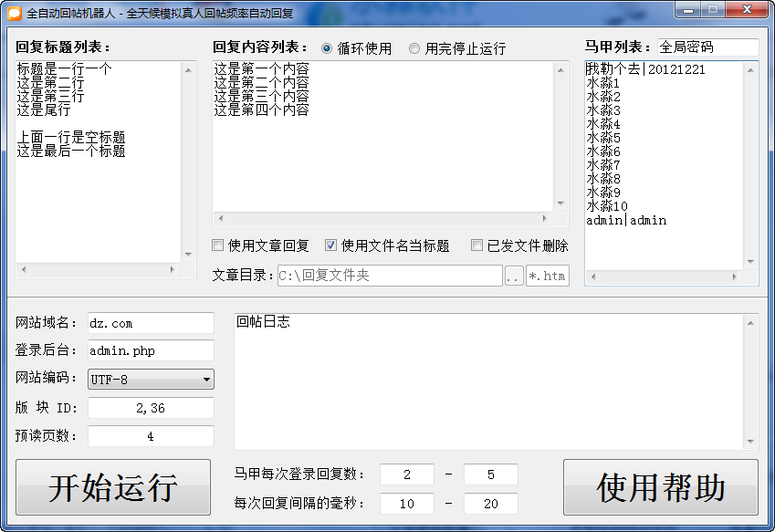The width and height of the screenshot is (775, 532).
Task: Focus the 文章目录 path field
Action: [x=390, y=276]
